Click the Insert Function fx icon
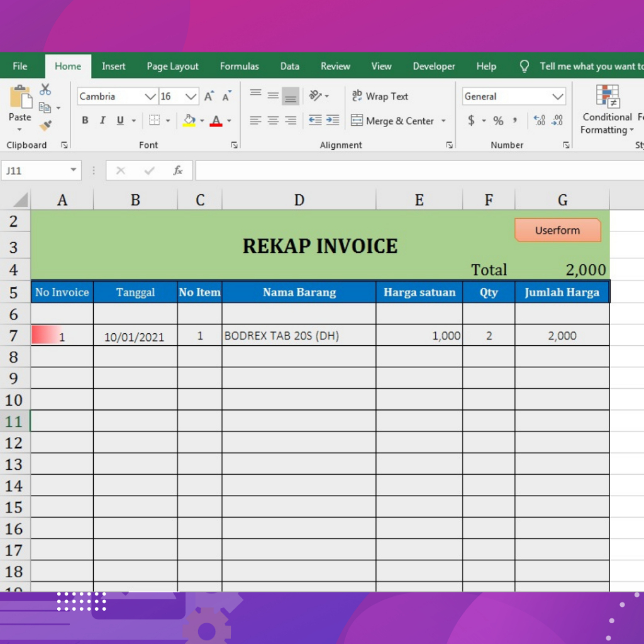The width and height of the screenshot is (644, 644). click(x=177, y=170)
